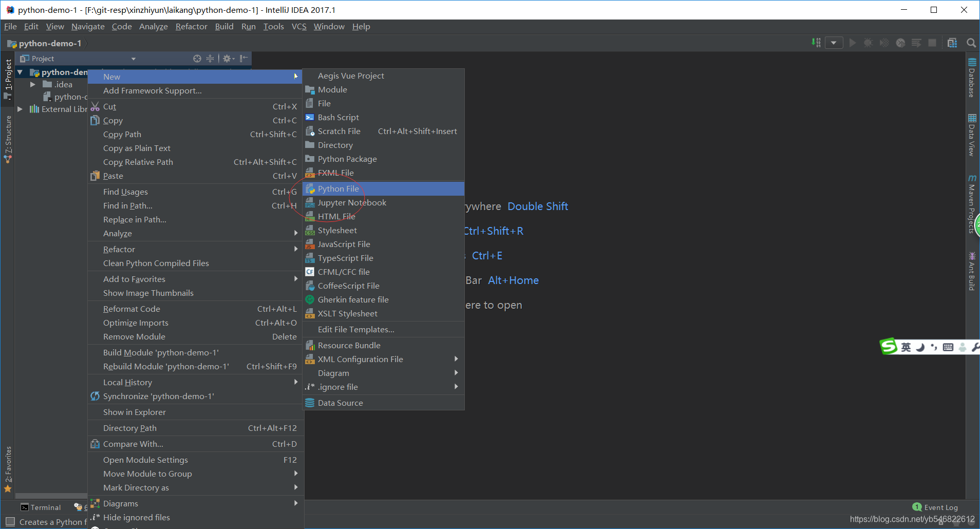Choose Python Package in New submenu
980x529 pixels.
click(384, 159)
